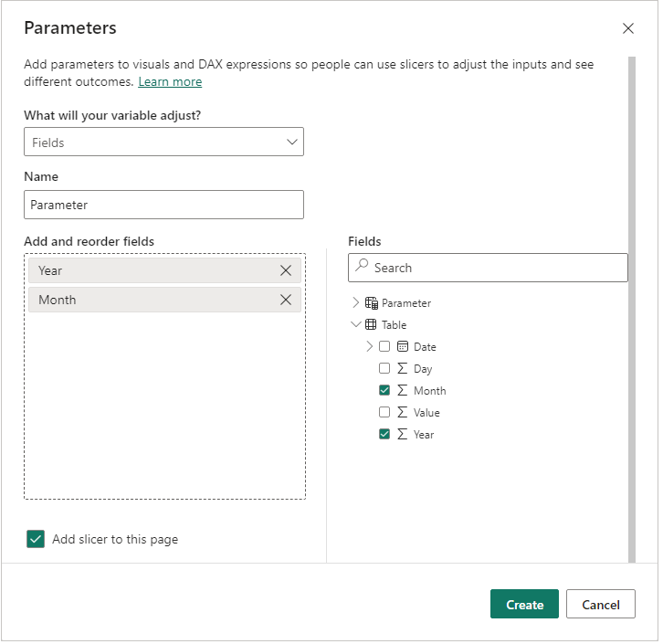Open the 'What will your variable adjust' dropdown
This screenshot has width=663, height=644.
[x=164, y=143]
